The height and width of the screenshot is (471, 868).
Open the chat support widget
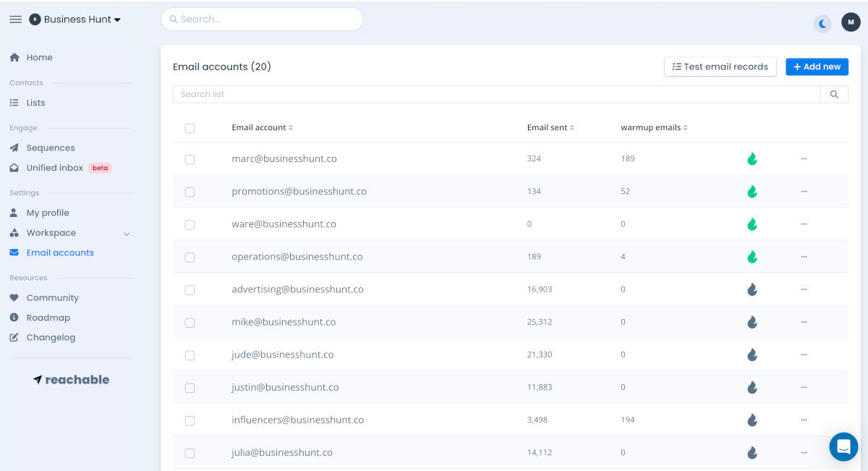click(843, 446)
